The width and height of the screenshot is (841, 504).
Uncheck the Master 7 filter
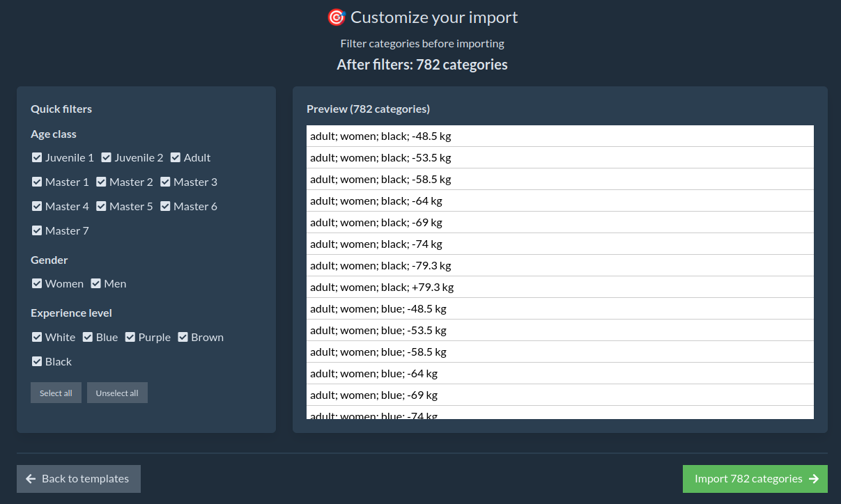pos(37,231)
